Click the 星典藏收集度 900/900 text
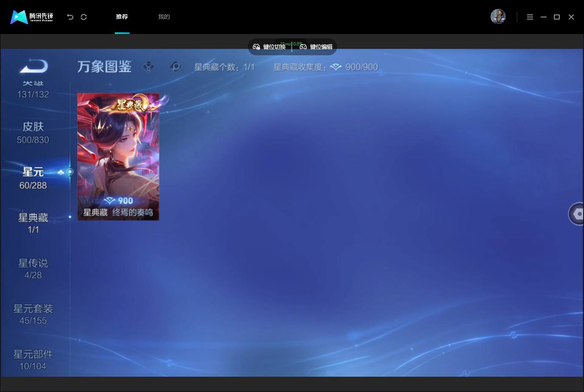Image resolution: width=584 pixels, height=392 pixels. (326, 67)
